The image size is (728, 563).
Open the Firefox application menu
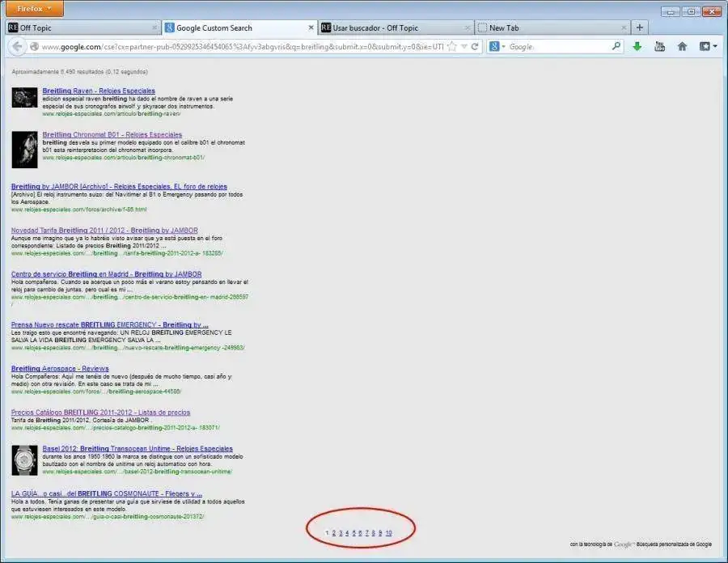35,9
